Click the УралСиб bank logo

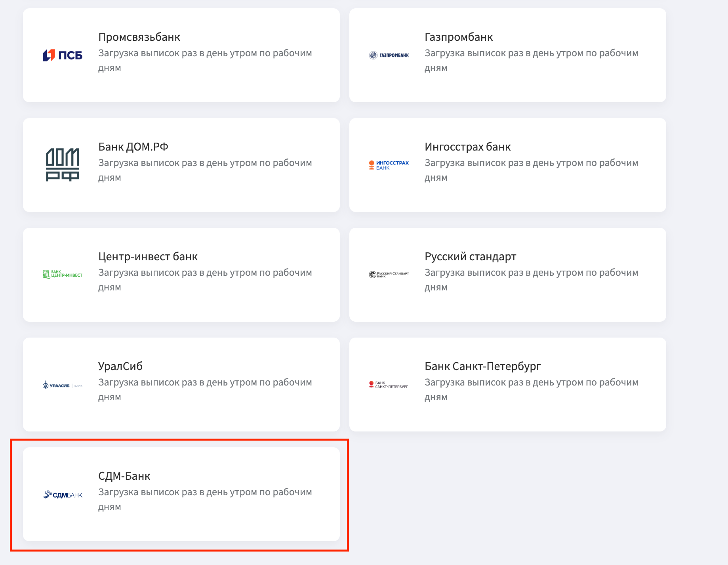click(63, 385)
